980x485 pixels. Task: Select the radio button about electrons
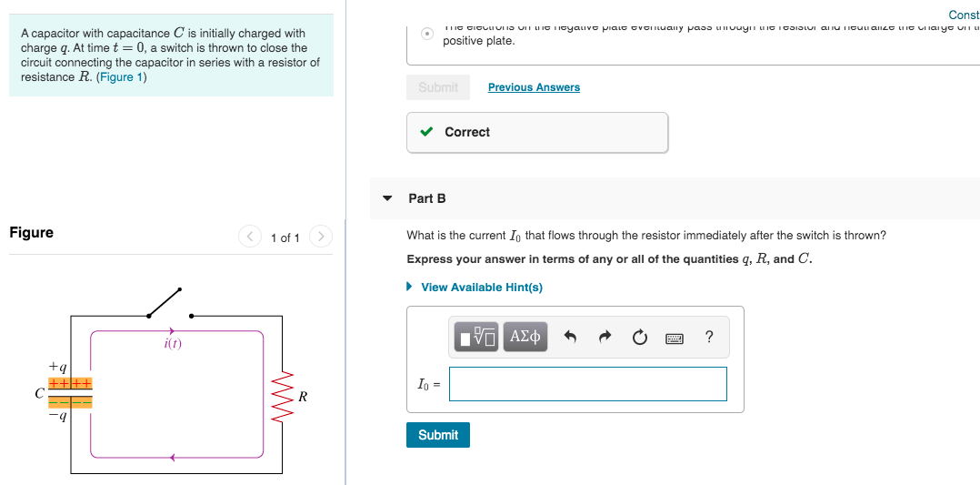[x=427, y=34]
